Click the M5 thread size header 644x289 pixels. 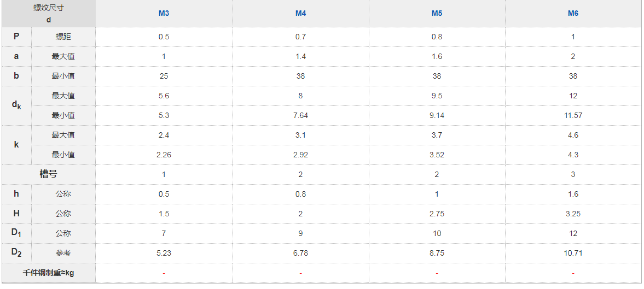pyautogui.click(x=437, y=13)
